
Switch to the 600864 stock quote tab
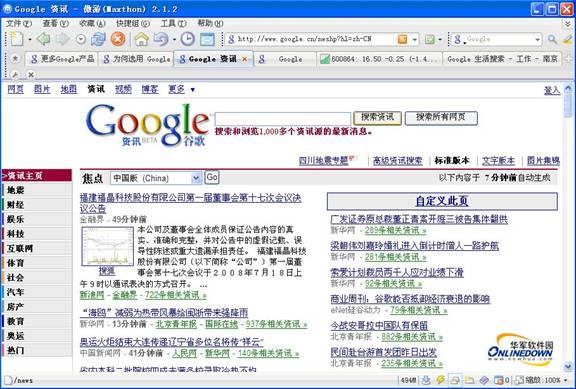(x=380, y=59)
